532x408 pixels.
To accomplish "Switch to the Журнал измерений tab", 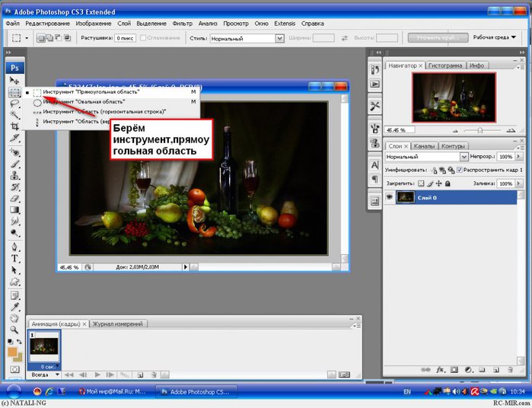I will 118,324.
